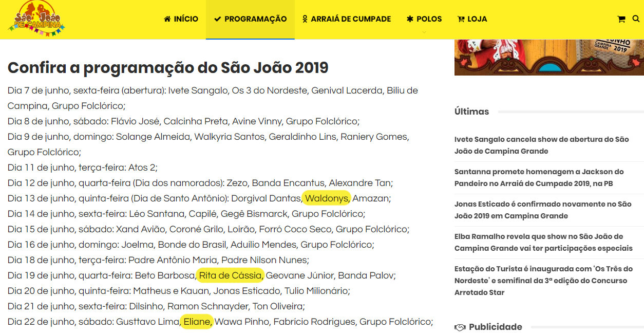Screen dimensions: 644x333
Task: Click the cart icon beside LOJA
Action: click(x=461, y=19)
